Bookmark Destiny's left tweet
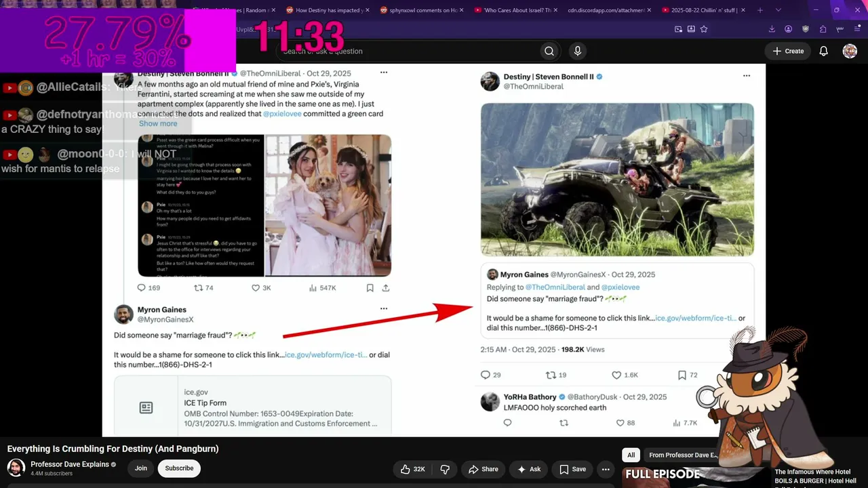This screenshot has width=868, height=488. [x=370, y=288]
